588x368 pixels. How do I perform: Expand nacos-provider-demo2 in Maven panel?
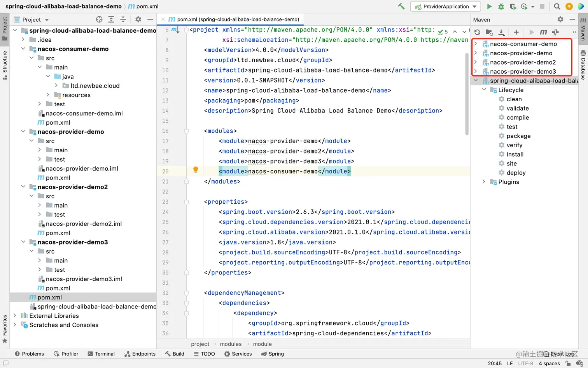[x=476, y=62]
